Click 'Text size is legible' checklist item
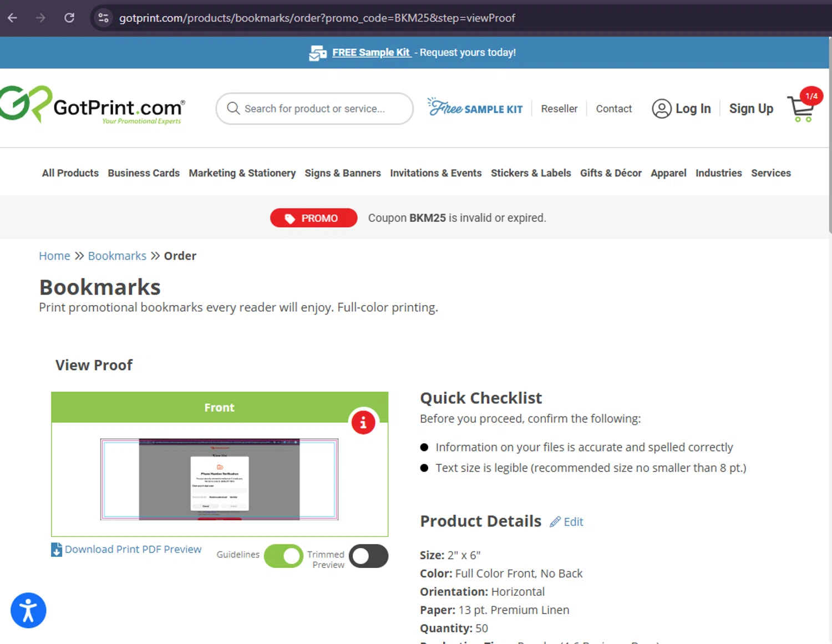 coord(591,468)
